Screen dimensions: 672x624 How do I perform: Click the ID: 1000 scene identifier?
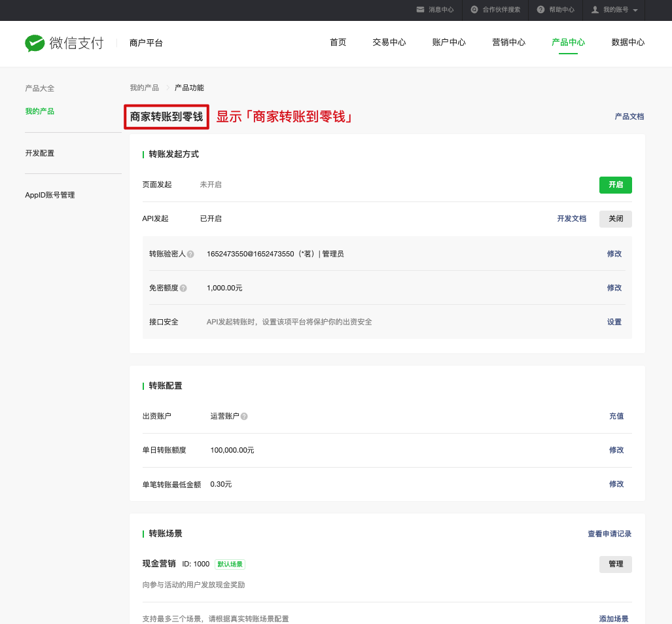pos(196,564)
